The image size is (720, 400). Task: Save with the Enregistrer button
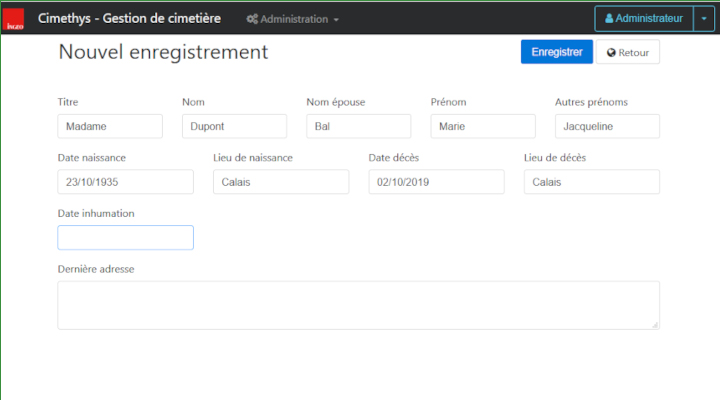click(557, 52)
